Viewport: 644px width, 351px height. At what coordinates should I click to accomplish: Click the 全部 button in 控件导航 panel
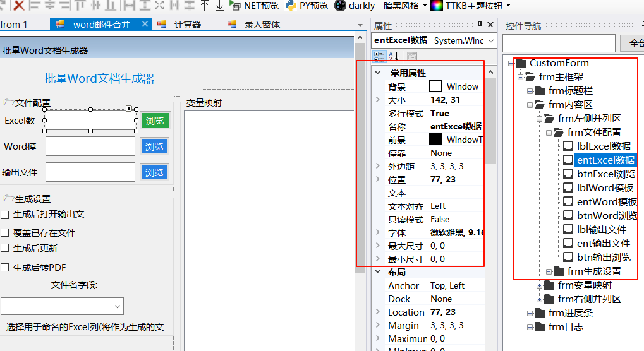[x=633, y=43]
